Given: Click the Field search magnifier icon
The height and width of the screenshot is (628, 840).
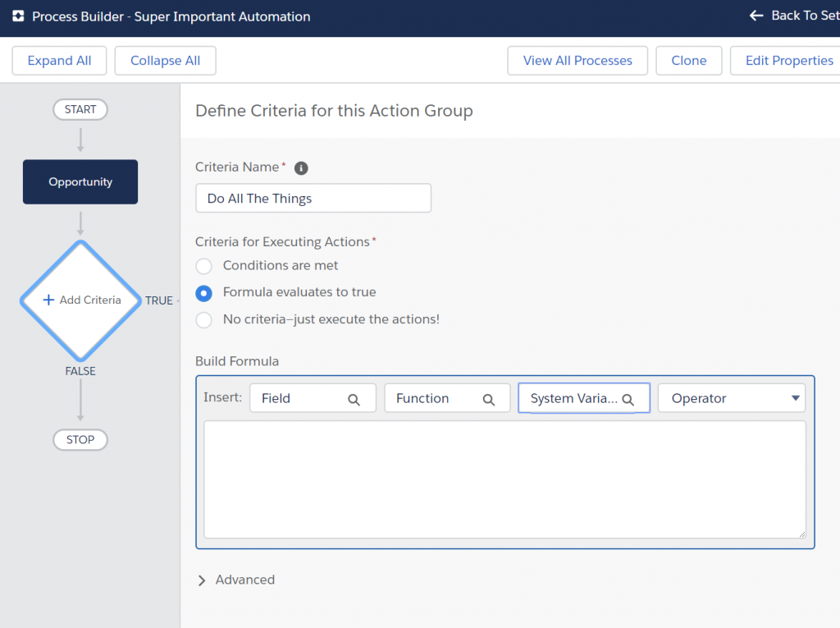Looking at the screenshot, I should [354, 399].
